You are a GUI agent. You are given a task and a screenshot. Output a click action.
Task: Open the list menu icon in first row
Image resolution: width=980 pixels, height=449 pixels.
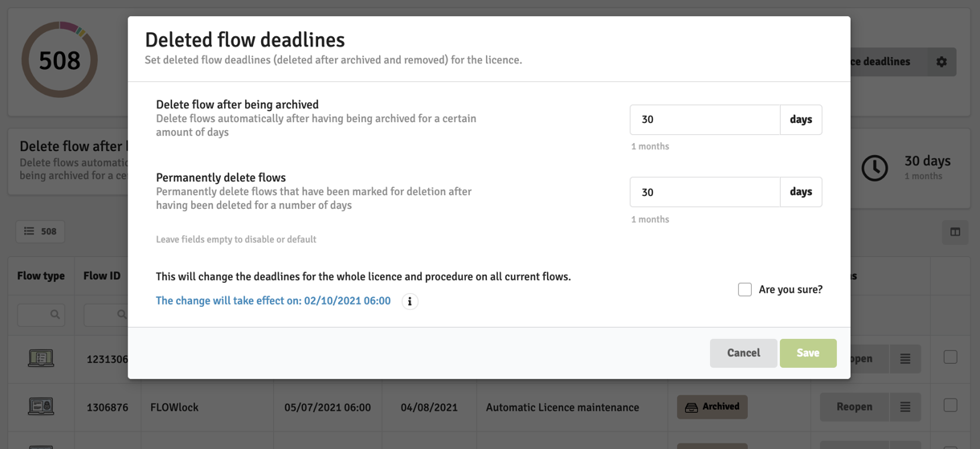[905, 359]
